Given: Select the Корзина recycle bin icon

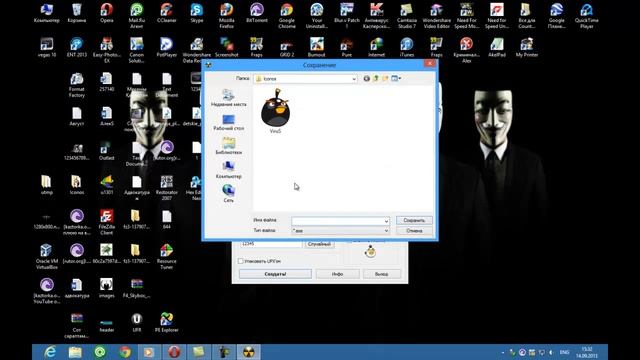Looking at the screenshot, I should [x=76, y=13].
